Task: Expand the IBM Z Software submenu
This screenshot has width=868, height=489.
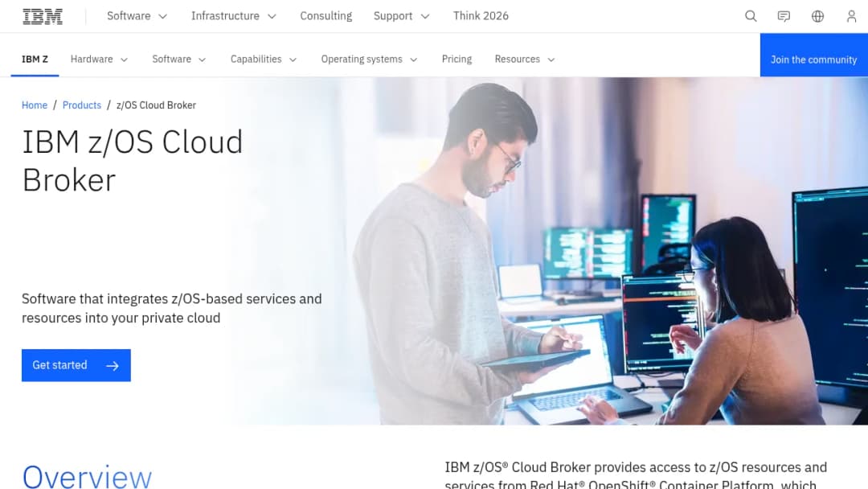Action: pyautogui.click(x=178, y=60)
